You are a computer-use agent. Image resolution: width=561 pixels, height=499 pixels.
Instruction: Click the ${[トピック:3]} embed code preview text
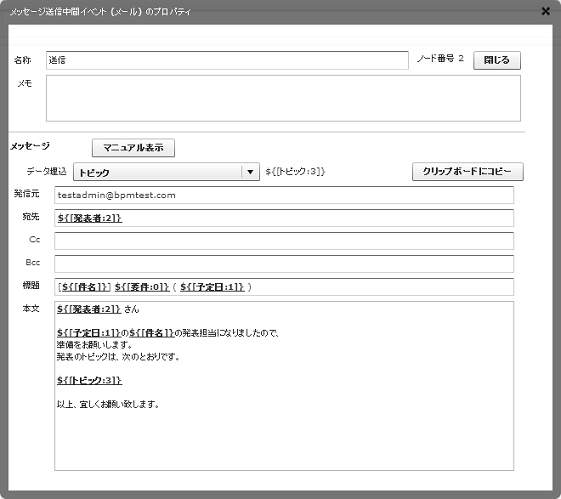point(295,171)
